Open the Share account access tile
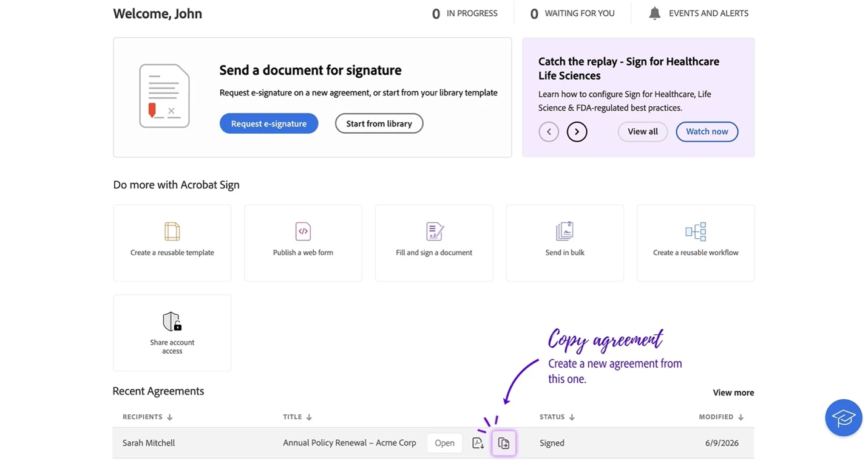The image size is (868, 466). click(172, 333)
